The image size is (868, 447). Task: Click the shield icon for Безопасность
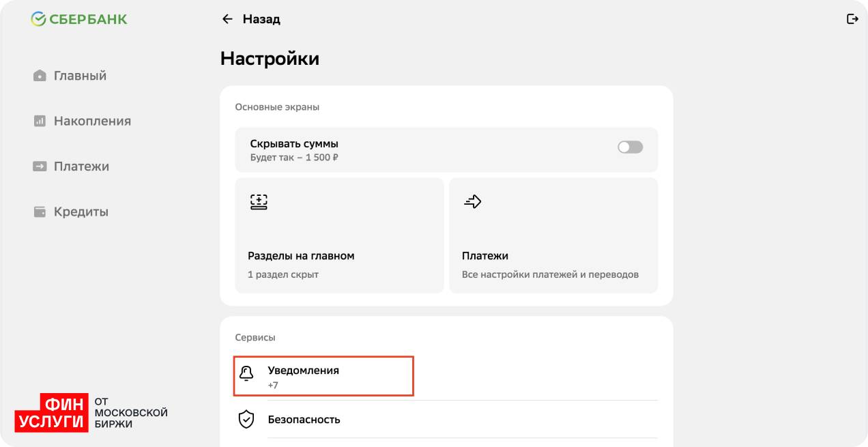click(246, 419)
